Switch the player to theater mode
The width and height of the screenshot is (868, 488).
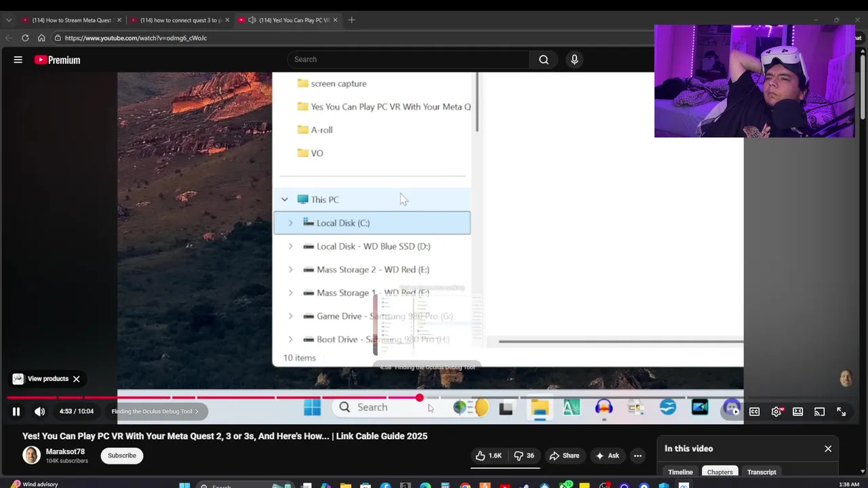pyautogui.click(x=797, y=411)
